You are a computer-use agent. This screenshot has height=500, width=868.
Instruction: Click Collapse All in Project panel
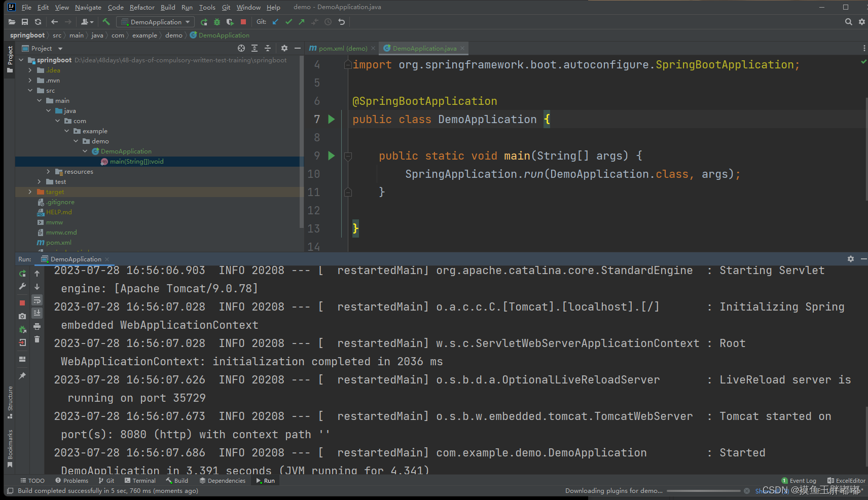[x=268, y=48]
